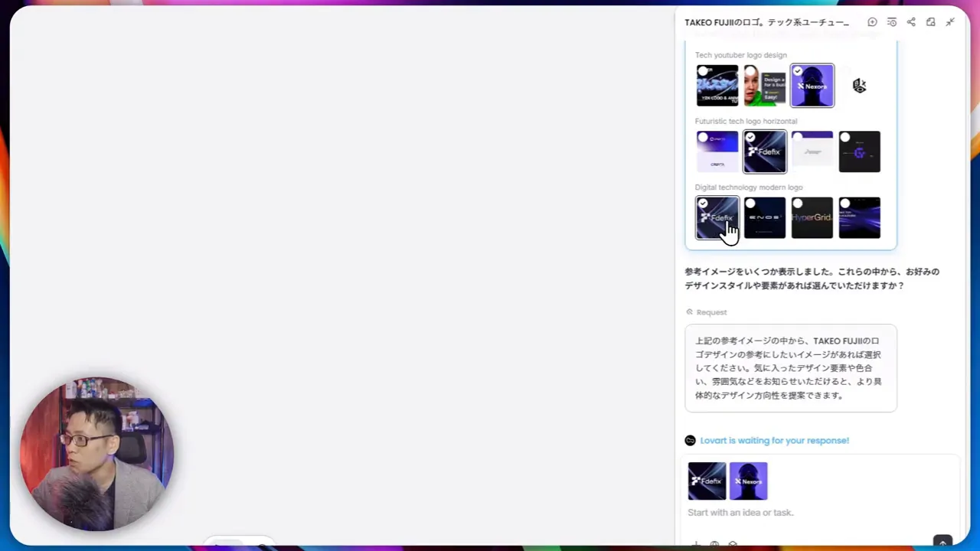980x551 pixels.
Task: Click the small Request label icon
Action: [x=690, y=312]
